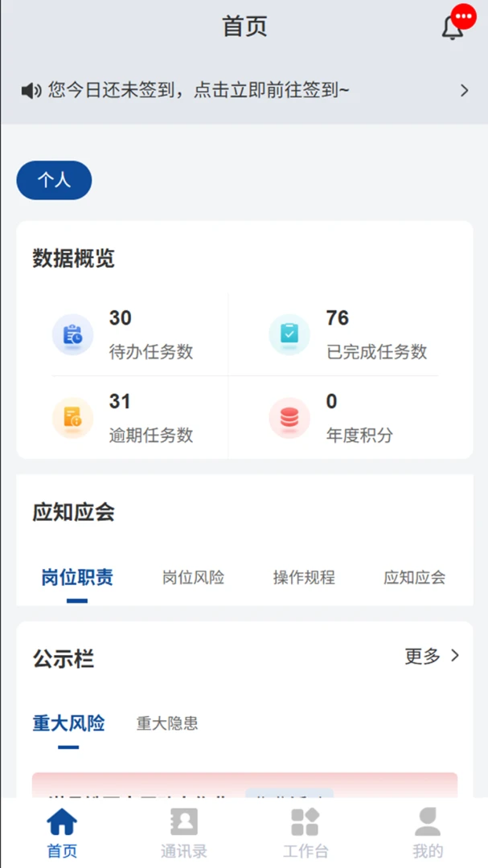The image size is (488, 868).
Task: Open the pending tasks clipboard icon
Action: pos(72,334)
